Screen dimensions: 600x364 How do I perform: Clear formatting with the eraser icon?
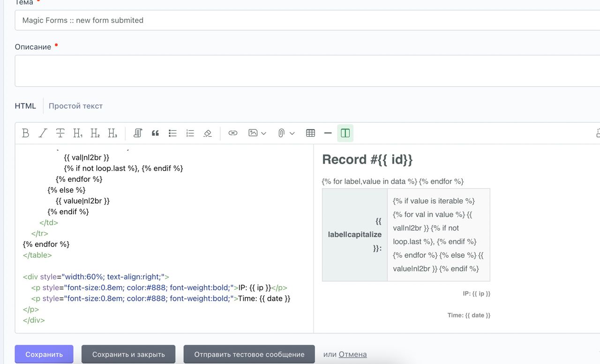[208, 133]
